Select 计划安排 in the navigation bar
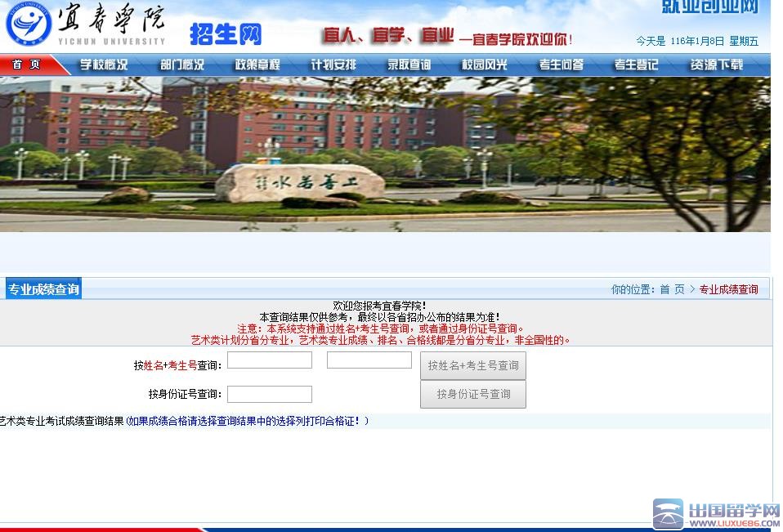The image size is (783, 532). pos(333,65)
